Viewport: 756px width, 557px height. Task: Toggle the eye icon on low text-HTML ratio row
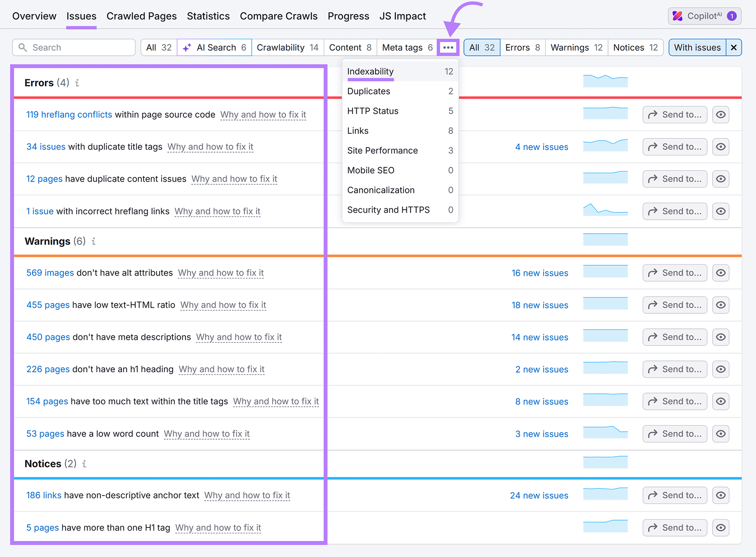click(720, 305)
